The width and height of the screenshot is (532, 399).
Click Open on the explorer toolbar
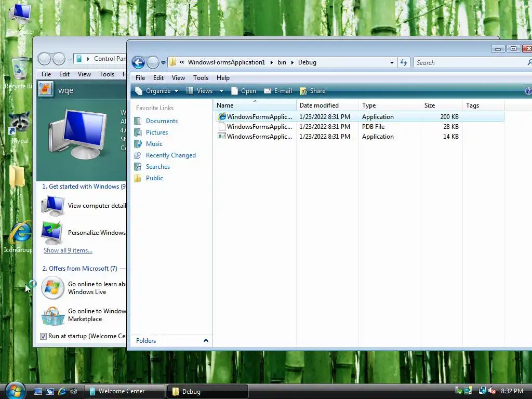tap(244, 91)
